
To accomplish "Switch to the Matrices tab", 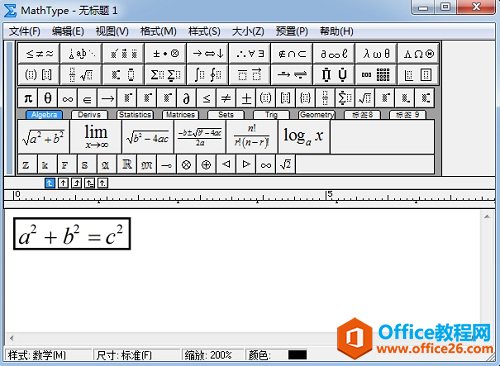I will pyautogui.click(x=180, y=115).
